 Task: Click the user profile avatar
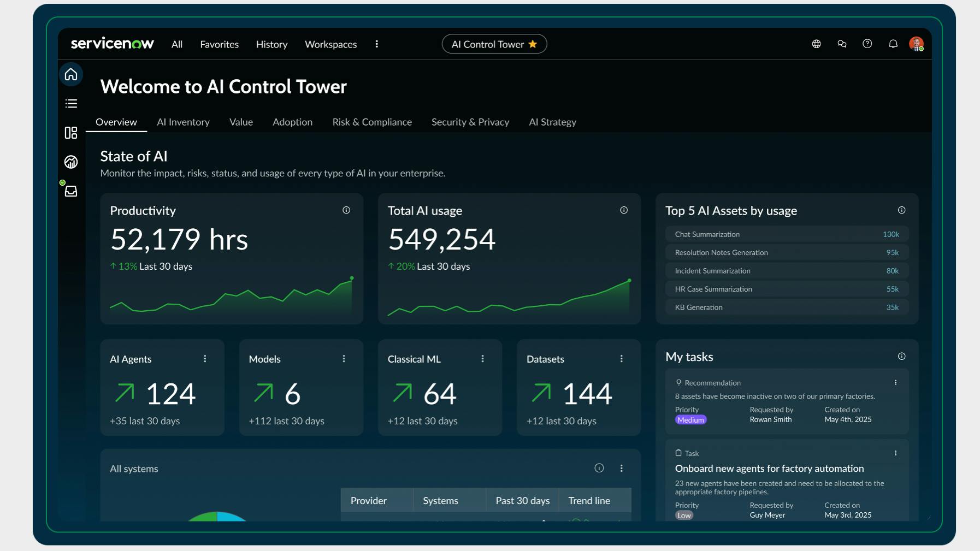tap(916, 44)
